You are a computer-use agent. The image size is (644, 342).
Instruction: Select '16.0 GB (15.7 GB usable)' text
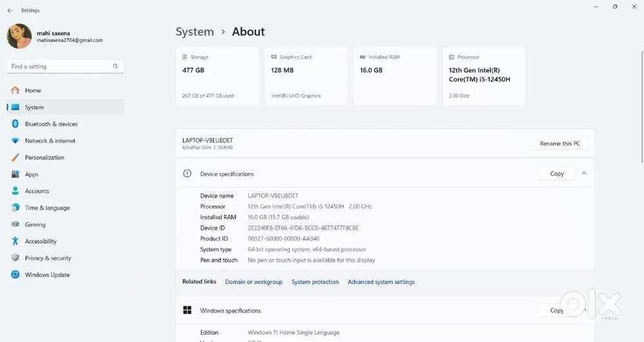pyautogui.click(x=278, y=217)
